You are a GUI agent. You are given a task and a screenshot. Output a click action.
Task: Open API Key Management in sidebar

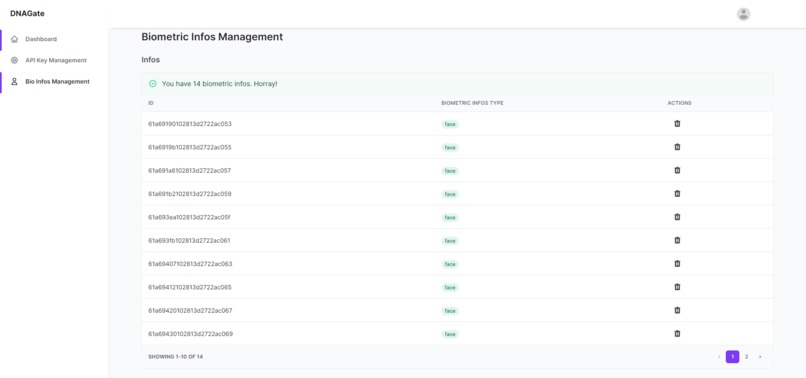(x=56, y=60)
